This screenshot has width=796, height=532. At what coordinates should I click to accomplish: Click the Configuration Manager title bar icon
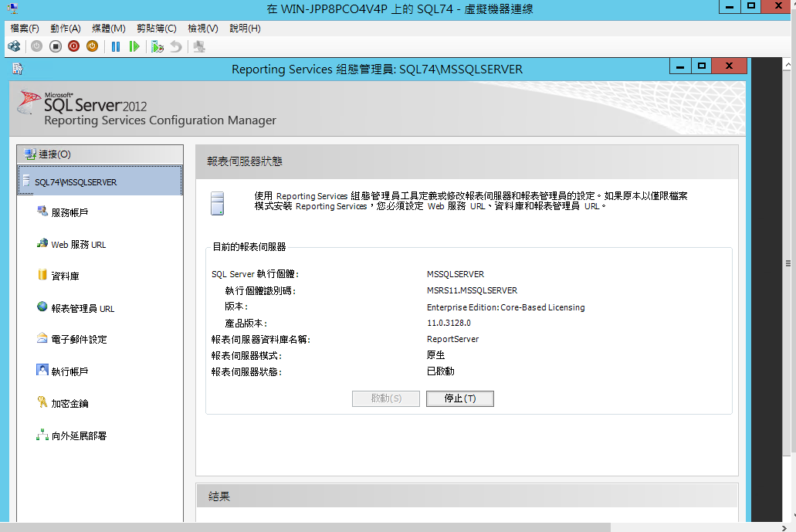click(18, 69)
